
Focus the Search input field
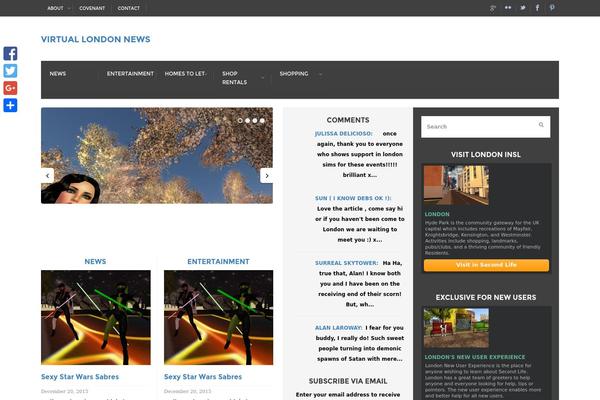pyautogui.click(x=486, y=127)
